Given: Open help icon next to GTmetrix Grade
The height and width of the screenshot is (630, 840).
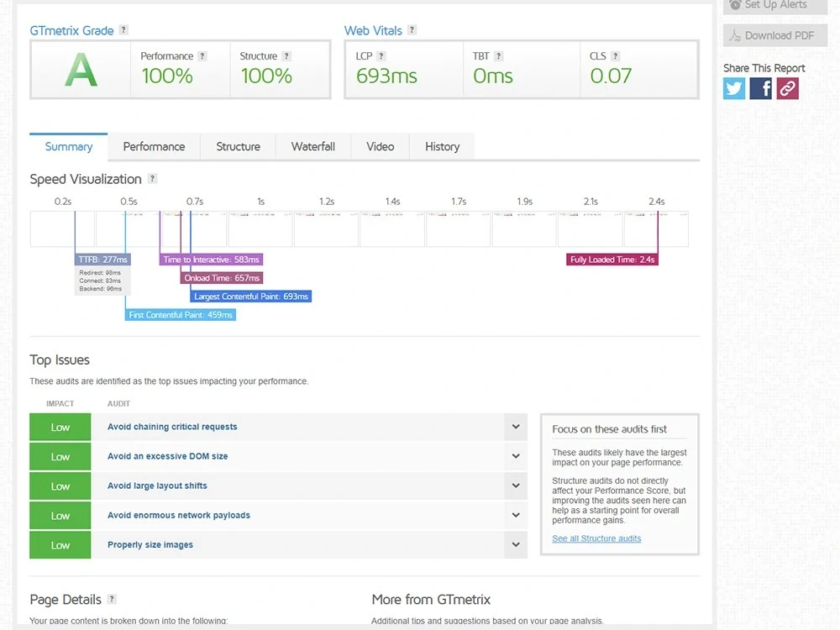Looking at the screenshot, I should pyautogui.click(x=123, y=30).
